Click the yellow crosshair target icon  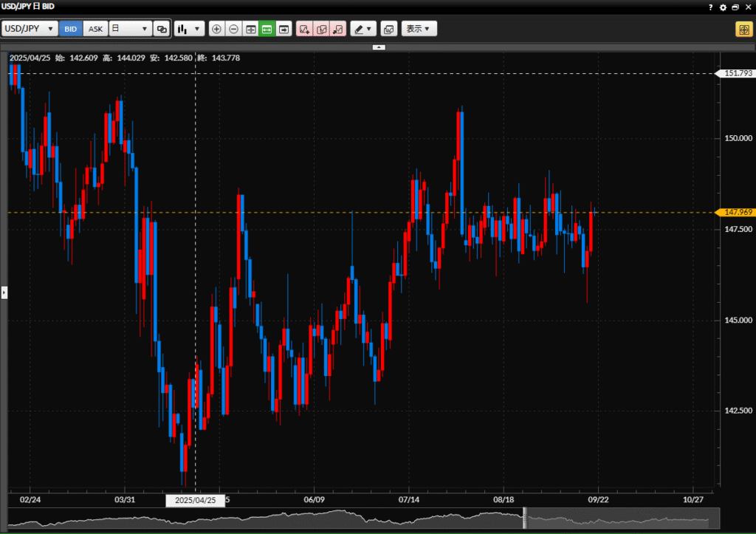point(744,29)
